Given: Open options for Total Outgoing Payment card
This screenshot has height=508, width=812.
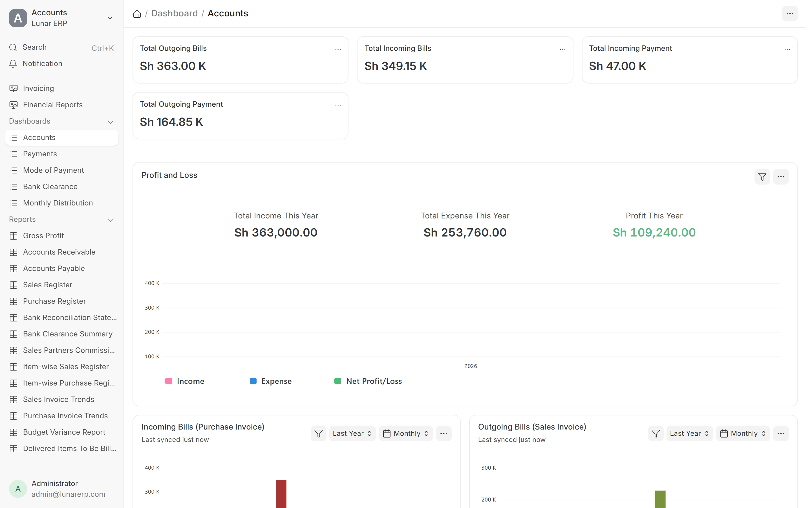Looking at the screenshot, I should tap(338, 105).
